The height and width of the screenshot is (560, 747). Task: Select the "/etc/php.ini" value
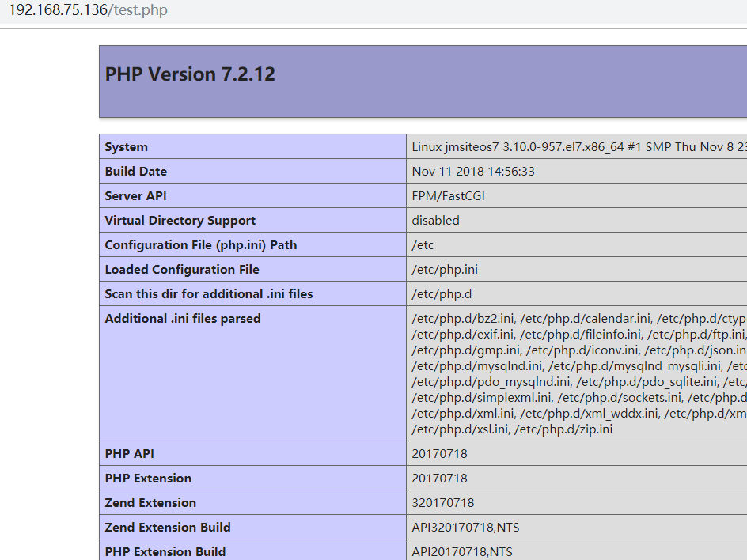click(x=445, y=270)
